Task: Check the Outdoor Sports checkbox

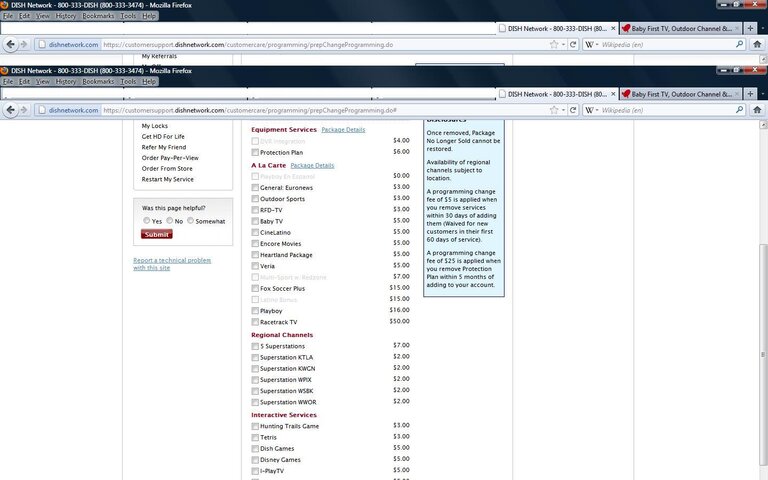Action: point(255,199)
